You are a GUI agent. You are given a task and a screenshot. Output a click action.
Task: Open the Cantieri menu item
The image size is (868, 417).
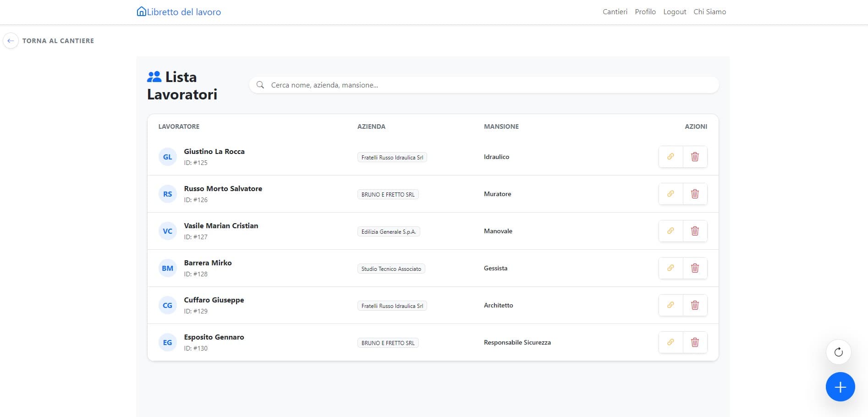615,12
